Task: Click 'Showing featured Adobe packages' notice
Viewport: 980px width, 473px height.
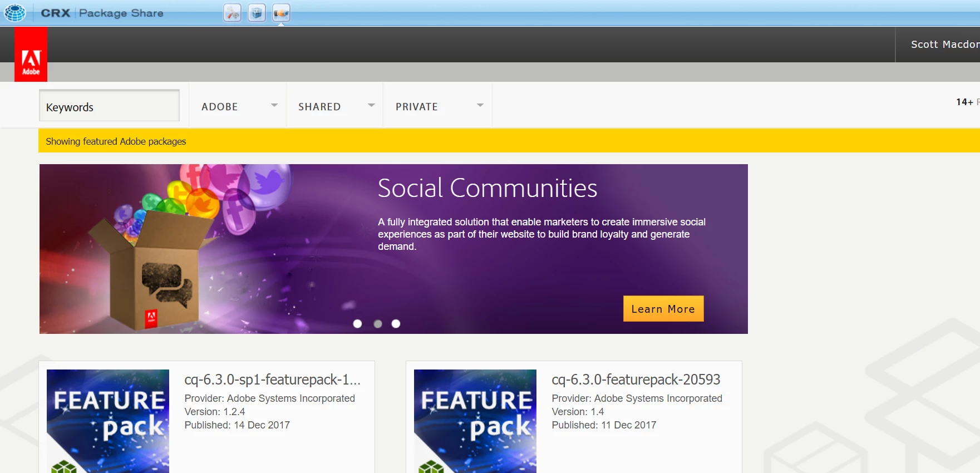Action: click(116, 141)
